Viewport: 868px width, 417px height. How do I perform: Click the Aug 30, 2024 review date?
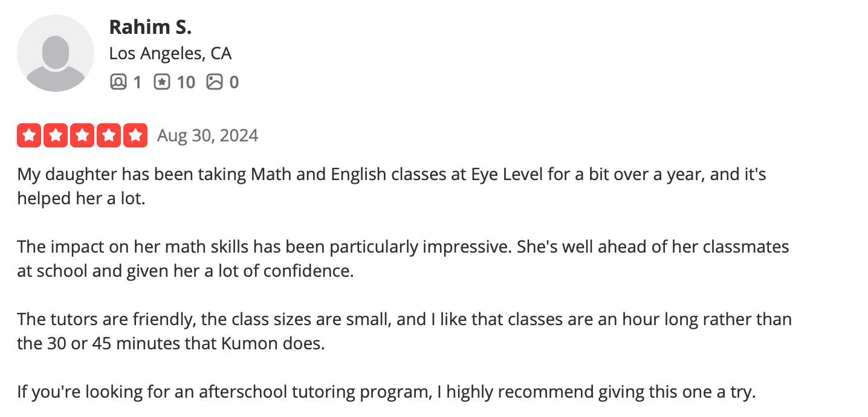pyautogui.click(x=207, y=135)
